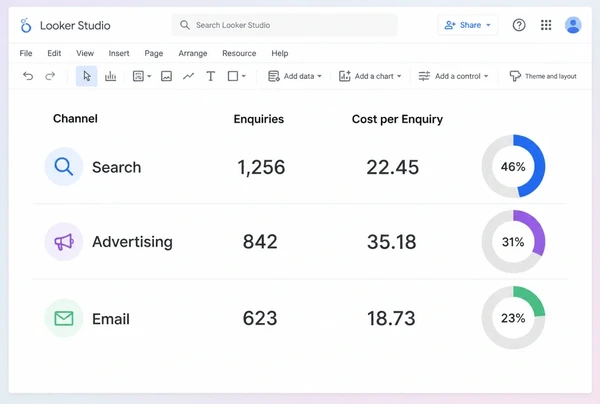Viewport: 600px width, 404px height.
Task: Open the Resource menu
Action: (x=239, y=53)
